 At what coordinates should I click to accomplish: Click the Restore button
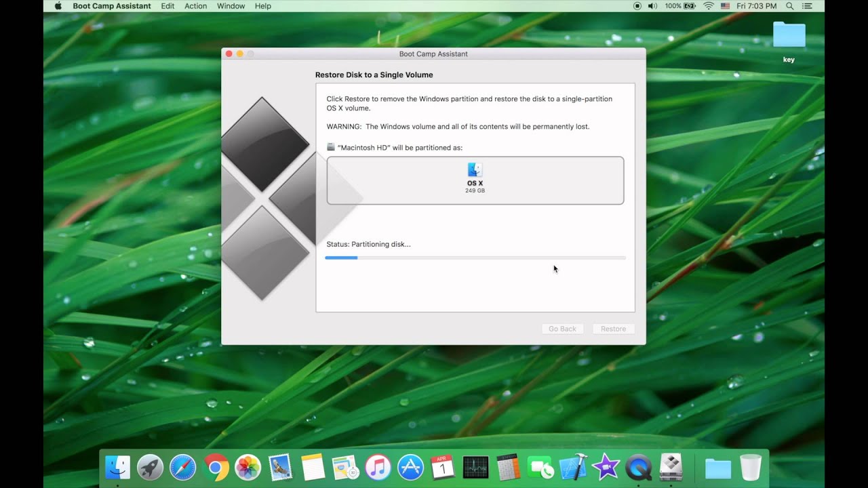pos(613,329)
